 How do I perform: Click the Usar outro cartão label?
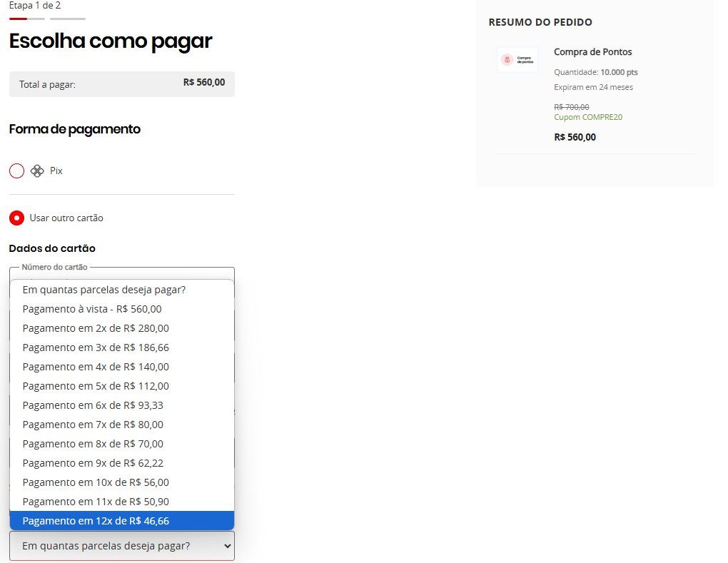click(66, 218)
